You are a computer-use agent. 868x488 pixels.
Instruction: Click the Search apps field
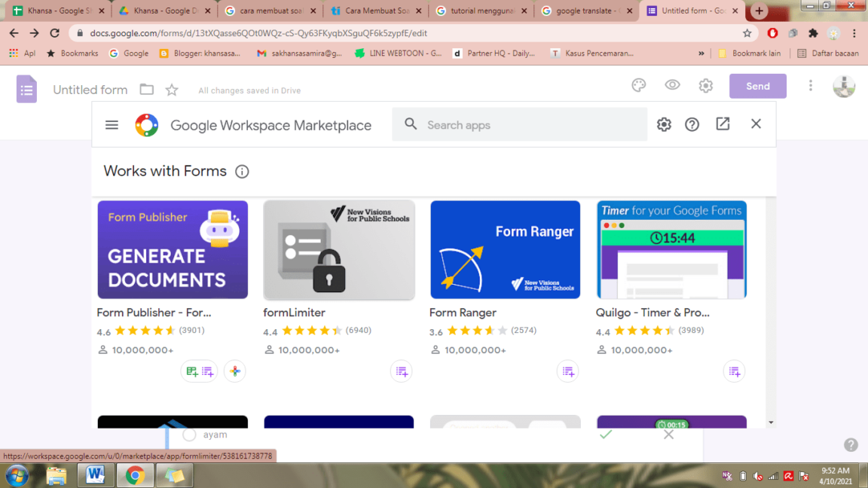[x=519, y=125]
